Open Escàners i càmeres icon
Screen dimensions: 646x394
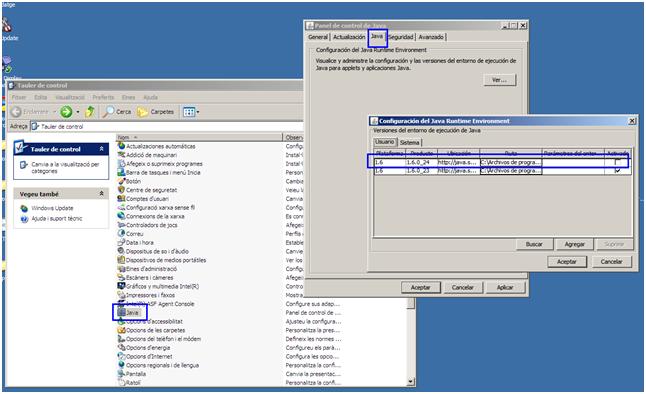tap(121, 277)
